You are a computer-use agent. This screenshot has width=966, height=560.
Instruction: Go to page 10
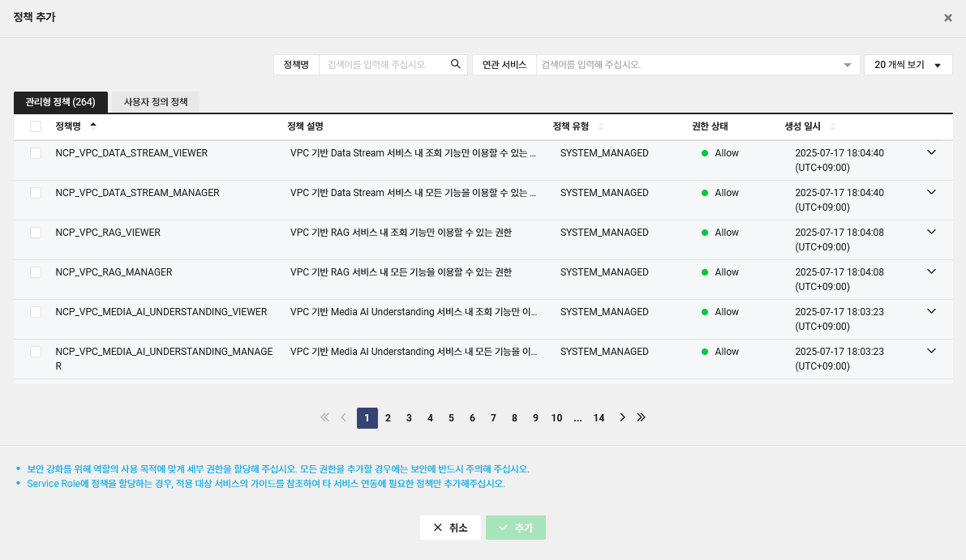(x=556, y=418)
